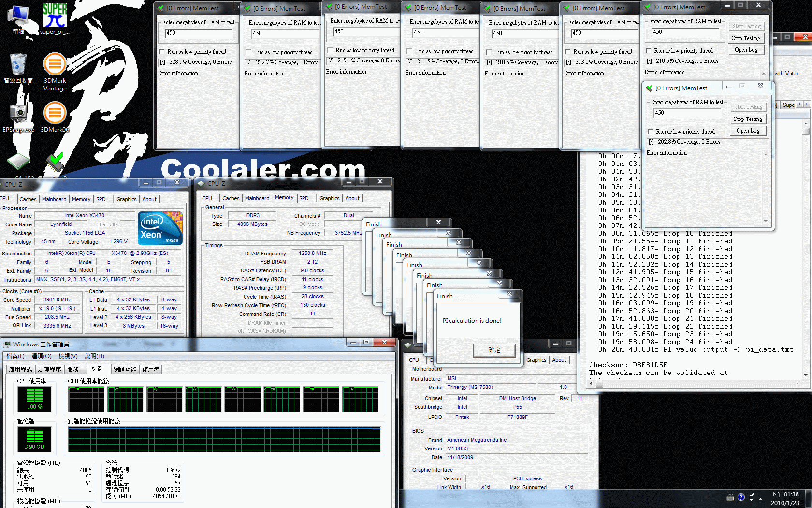Select the memory chip icon with green checkmark
The image size is (812, 508).
55,163
